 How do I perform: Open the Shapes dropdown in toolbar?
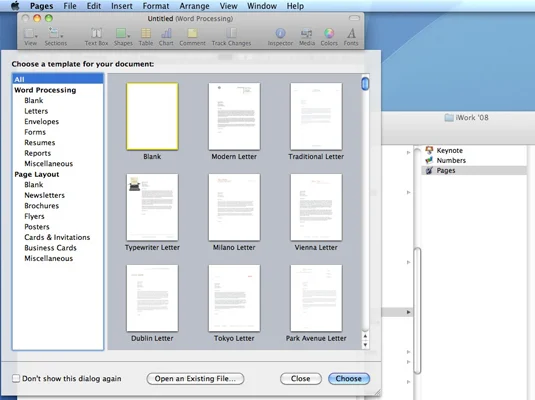click(123, 33)
